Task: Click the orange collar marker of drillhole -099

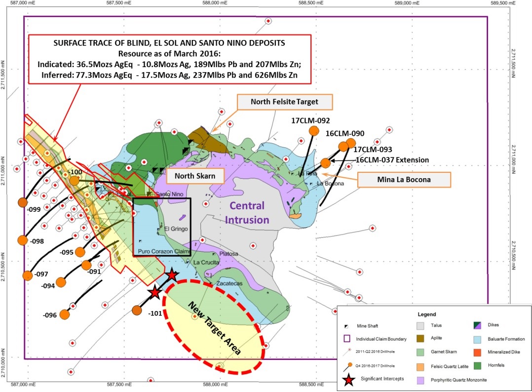Action: coord(22,202)
